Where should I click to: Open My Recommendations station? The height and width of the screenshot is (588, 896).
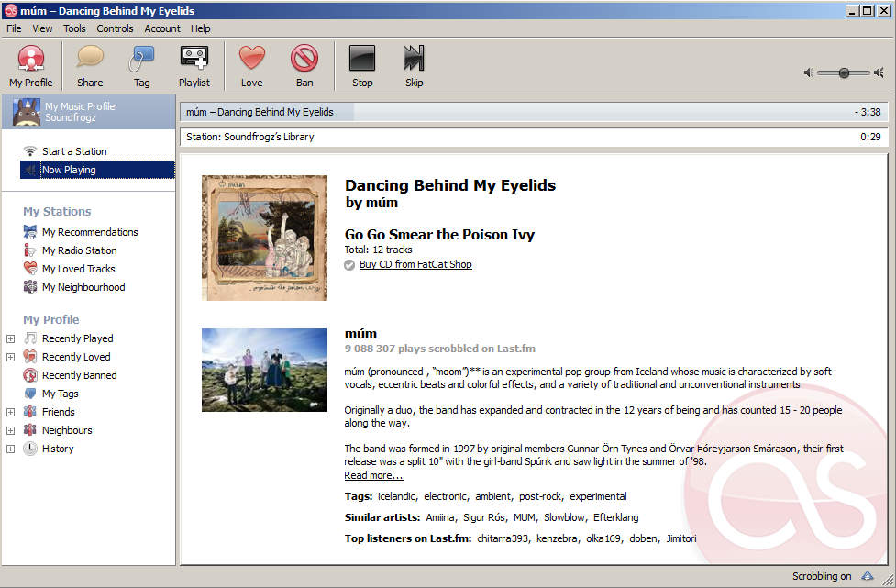click(90, 232)
